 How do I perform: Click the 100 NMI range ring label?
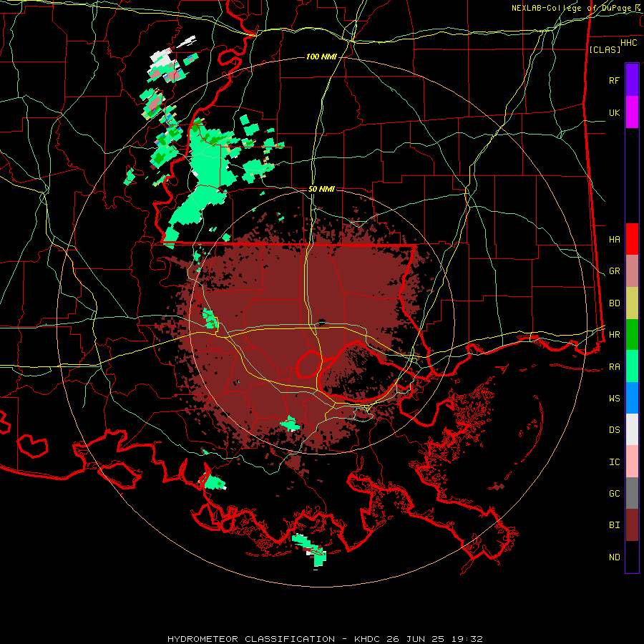[321, 57]
